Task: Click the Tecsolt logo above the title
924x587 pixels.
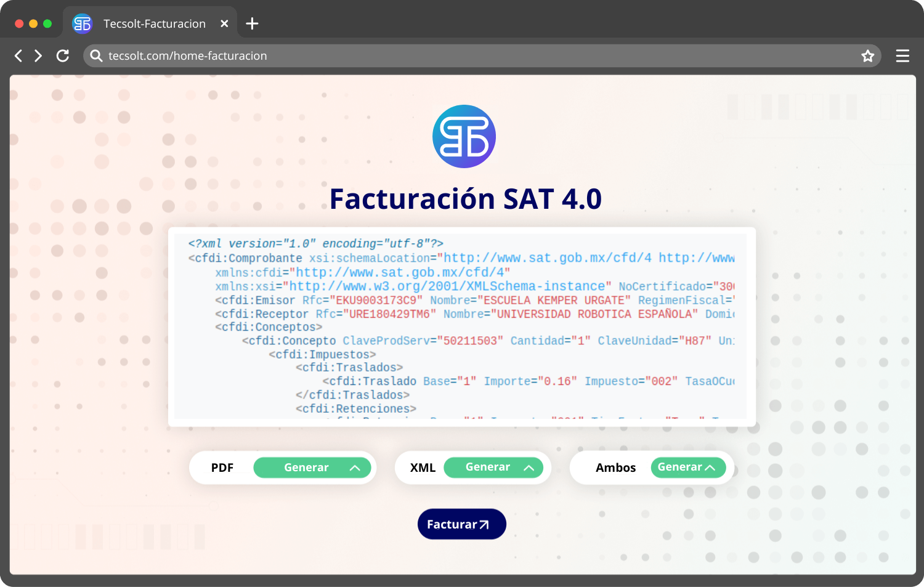Action: tap(464, 137)
